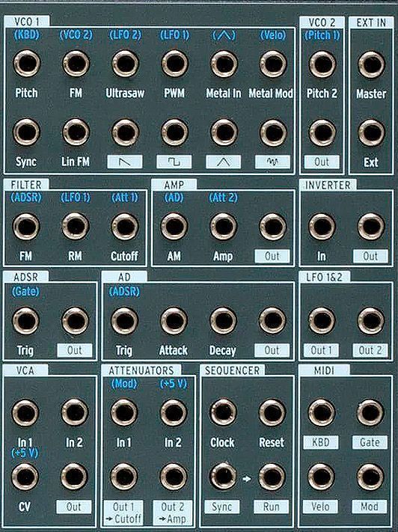This screenshot has height=532, width=398.
Task: Select the ATTENUATORS In 1 jack
Action: (x=124, y=412)
